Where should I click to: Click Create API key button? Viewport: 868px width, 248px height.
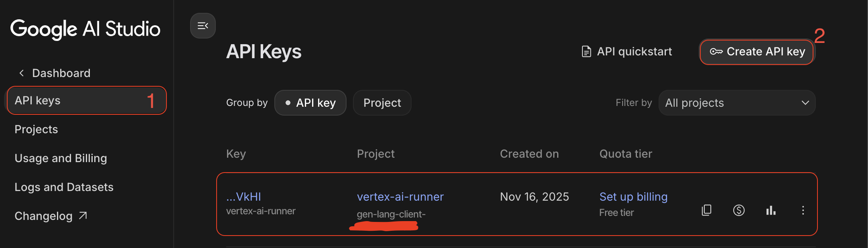(756, 51)
